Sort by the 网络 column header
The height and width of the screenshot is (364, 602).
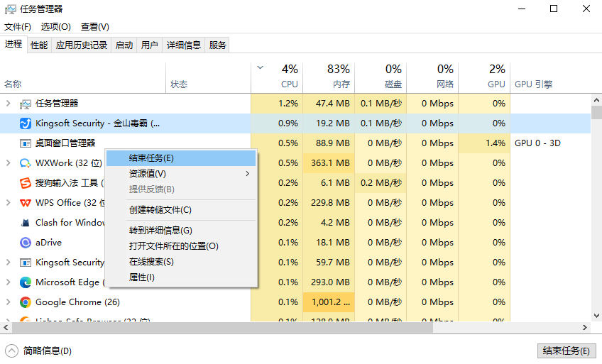[x=432, y=78]
